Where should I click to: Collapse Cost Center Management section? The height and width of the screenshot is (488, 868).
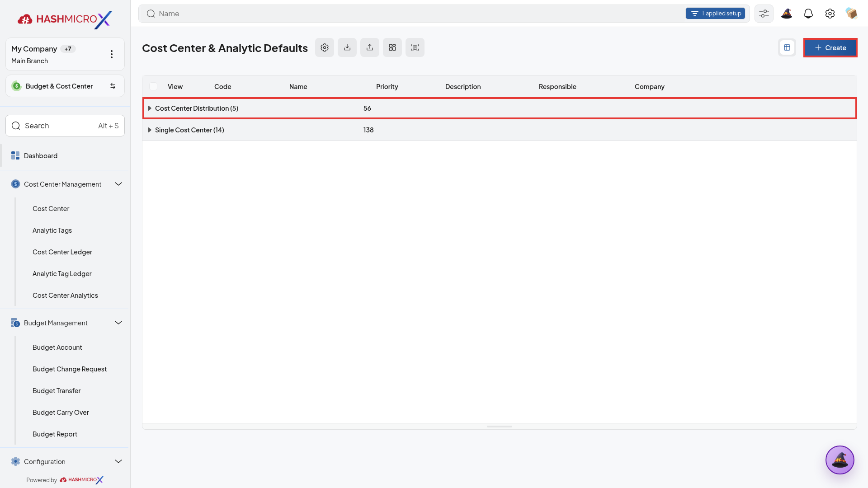click(x=118, y=184)
